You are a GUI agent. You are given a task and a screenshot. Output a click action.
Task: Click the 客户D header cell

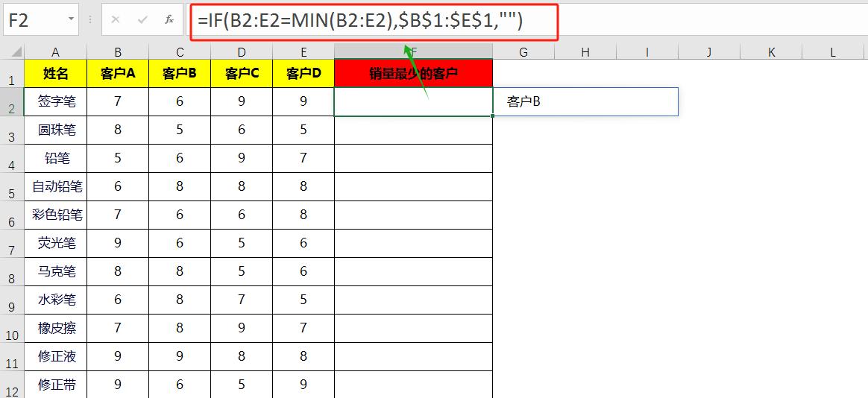(304, 73)
